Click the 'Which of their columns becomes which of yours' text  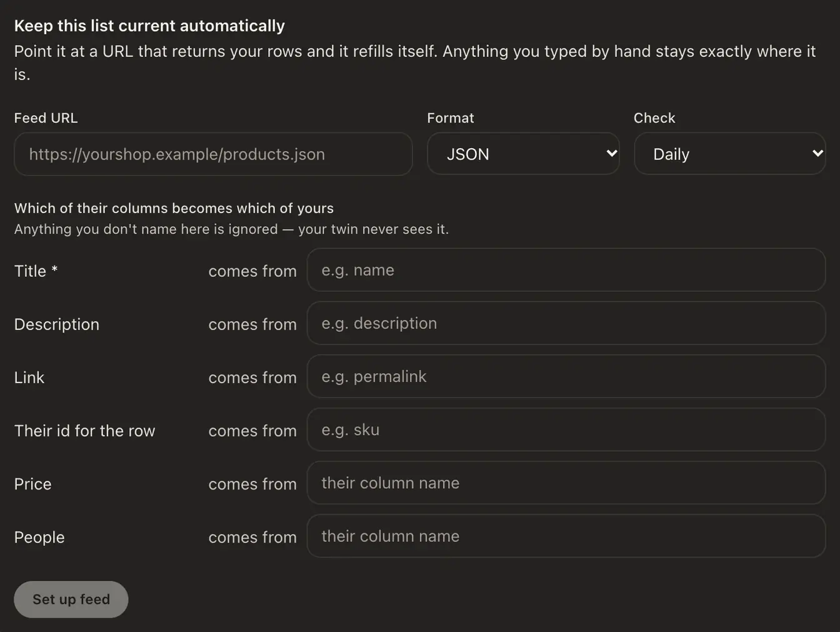174,208
